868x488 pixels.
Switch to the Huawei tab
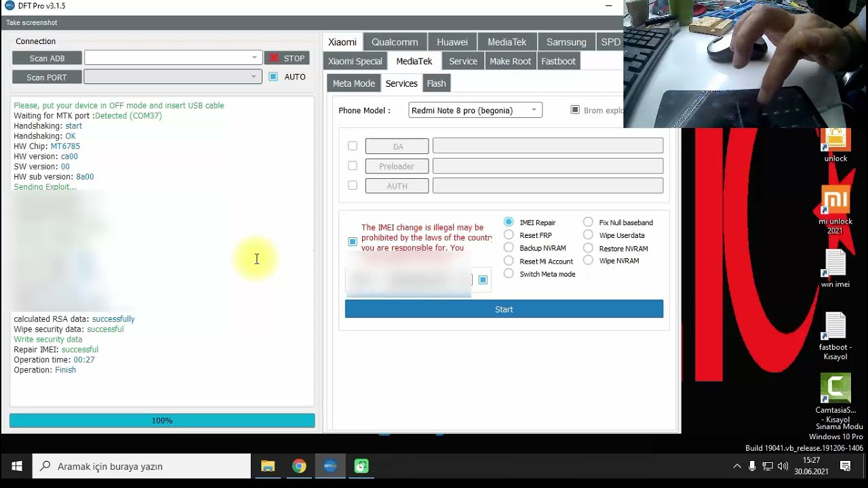[x=452, y=42]
